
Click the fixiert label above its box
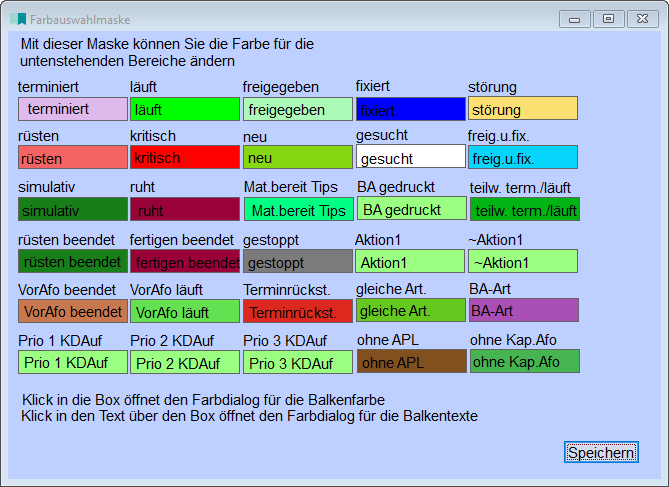pos(373,86)
